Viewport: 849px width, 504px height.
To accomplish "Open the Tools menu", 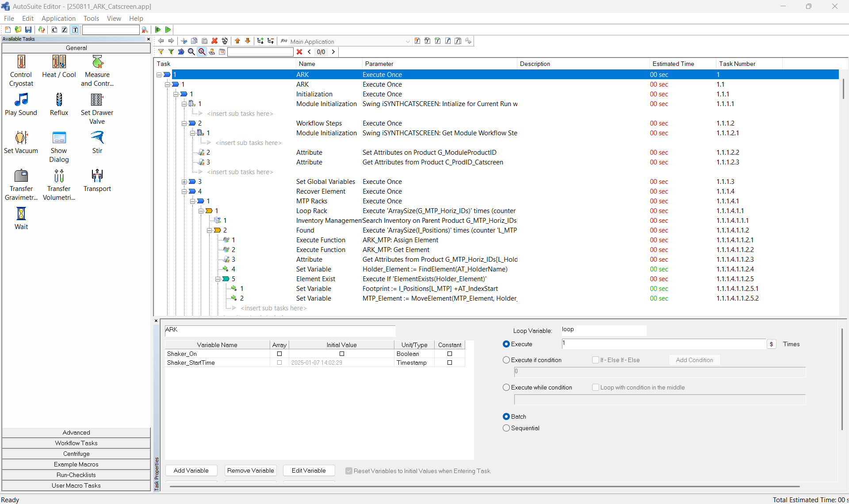I will (91, 18).
